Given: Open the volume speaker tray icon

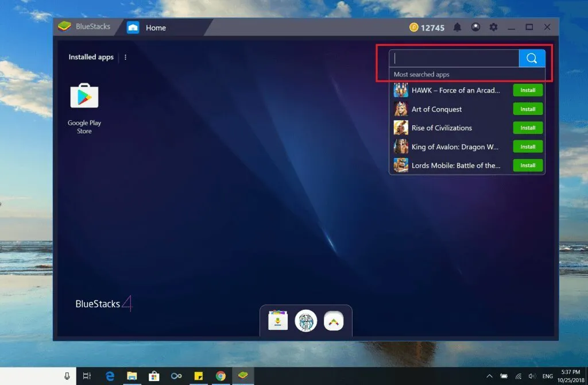Looking at the screenshot, I should point(532,376).
